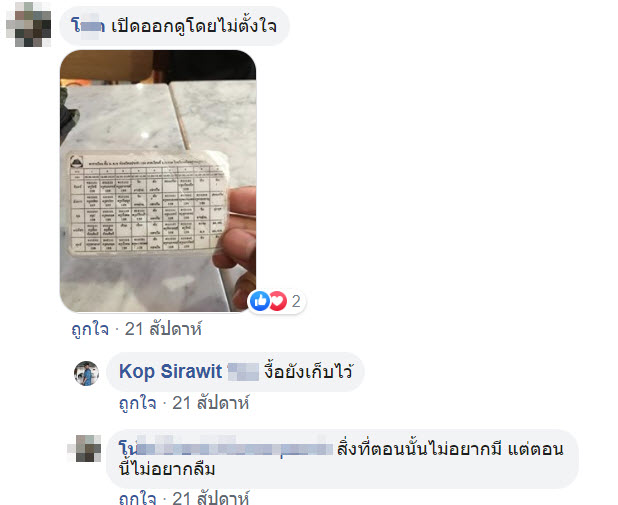Click the red heart reaction icon
This screenshot has width=618, height=505.
click(278, 301)
